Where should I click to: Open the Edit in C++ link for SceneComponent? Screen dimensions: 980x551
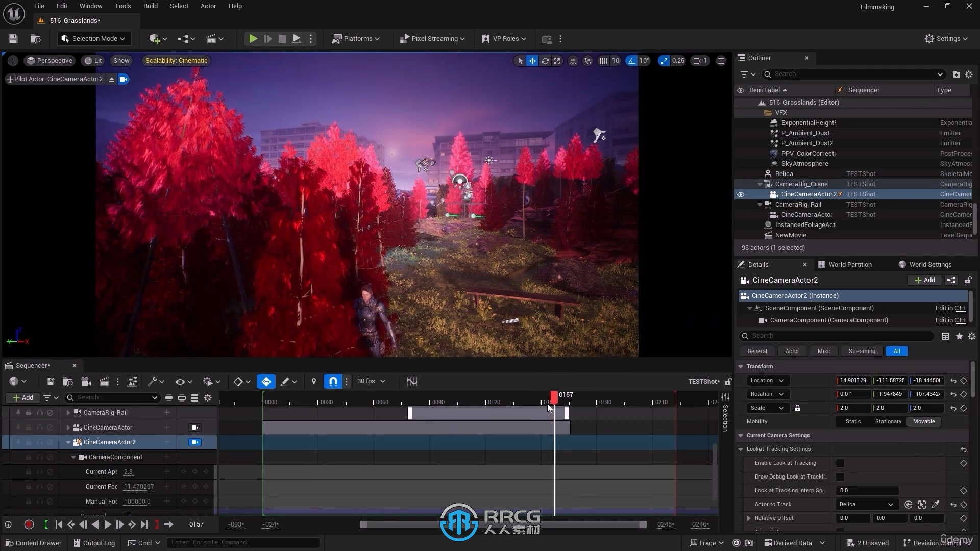tap(950, 308)
